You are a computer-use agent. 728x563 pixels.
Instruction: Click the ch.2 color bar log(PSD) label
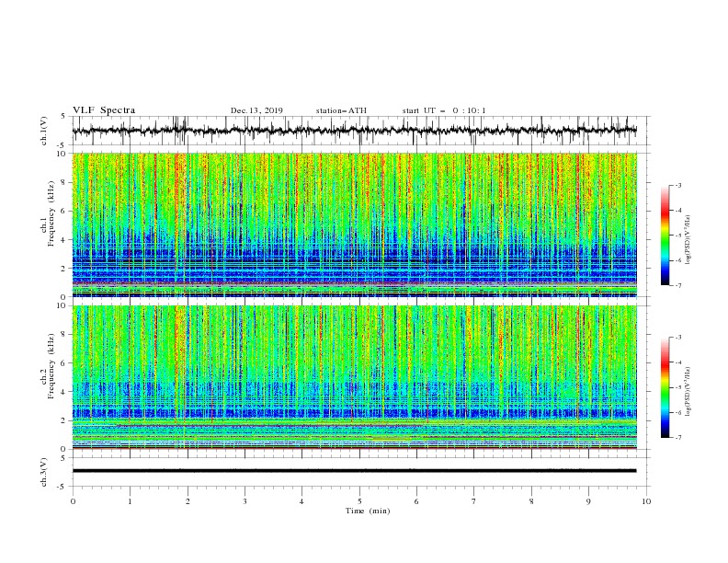(x=688, y=392)
